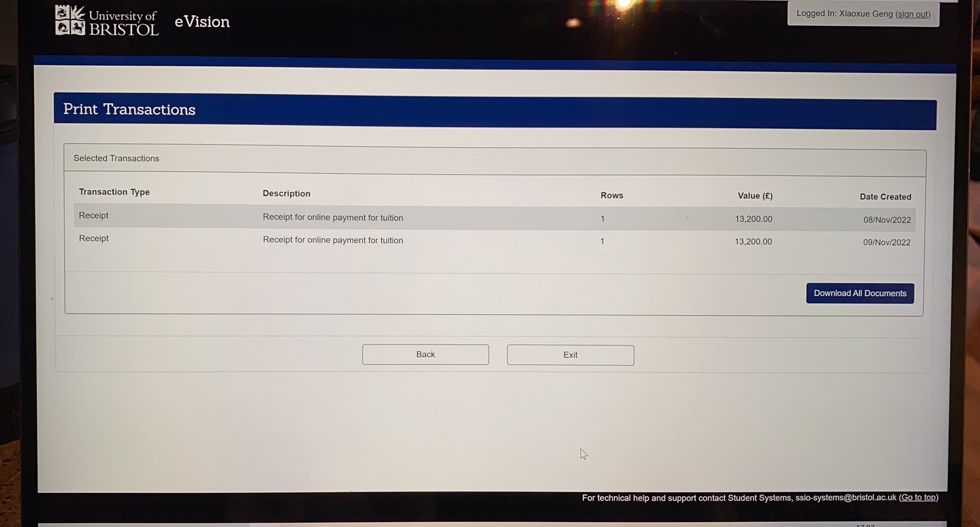
Task: Click the 13,200.00 value in second row
Action: pos(753,242)
